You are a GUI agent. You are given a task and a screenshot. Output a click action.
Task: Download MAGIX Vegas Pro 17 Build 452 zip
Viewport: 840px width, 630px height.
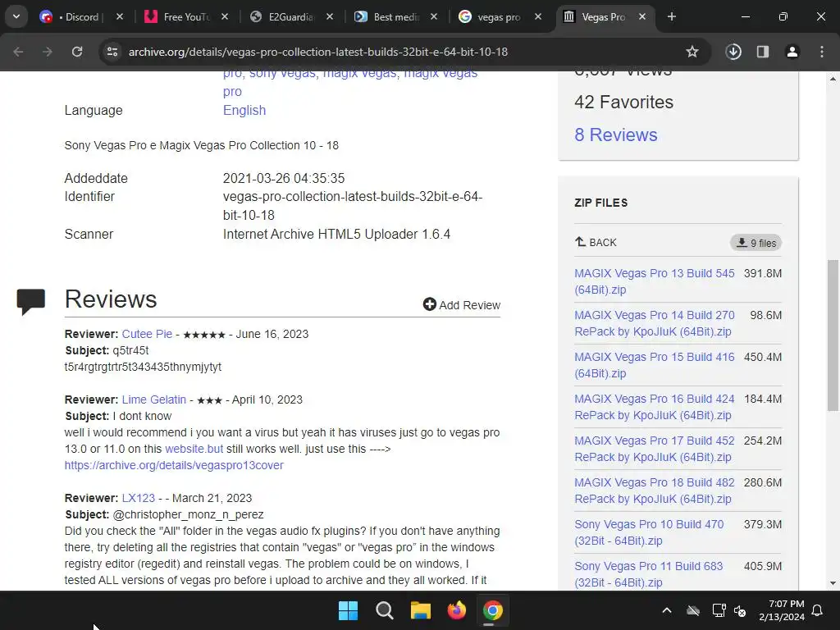[x=654, y=449]
